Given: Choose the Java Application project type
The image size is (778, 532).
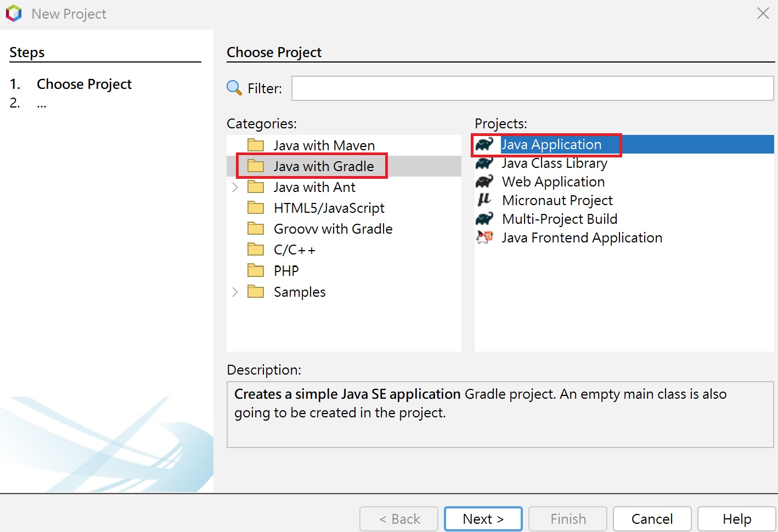Looking at the screenshot, I should coord(551,144).
